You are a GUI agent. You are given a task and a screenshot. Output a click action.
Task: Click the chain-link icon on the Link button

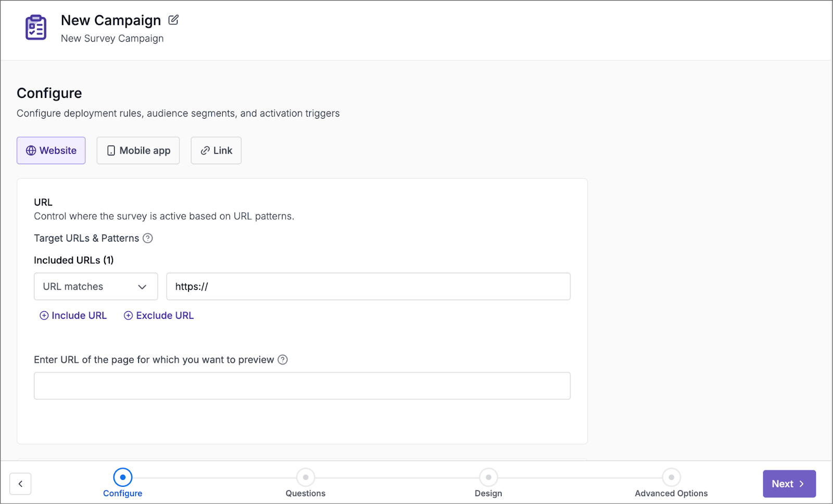click(204, 150)
